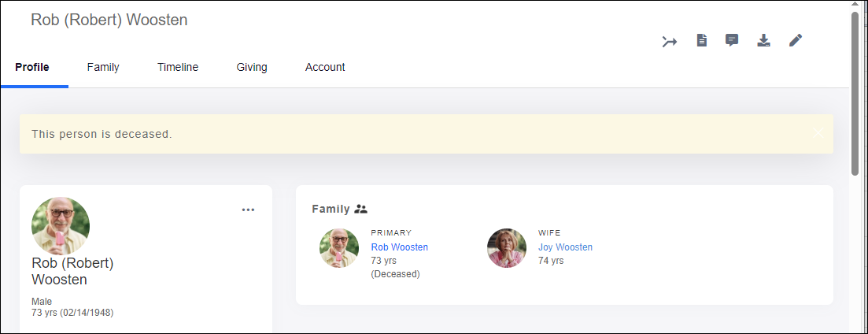Screen dimensions: 868x334
Task: Switch to the Family tab
Action: [103, 67]
